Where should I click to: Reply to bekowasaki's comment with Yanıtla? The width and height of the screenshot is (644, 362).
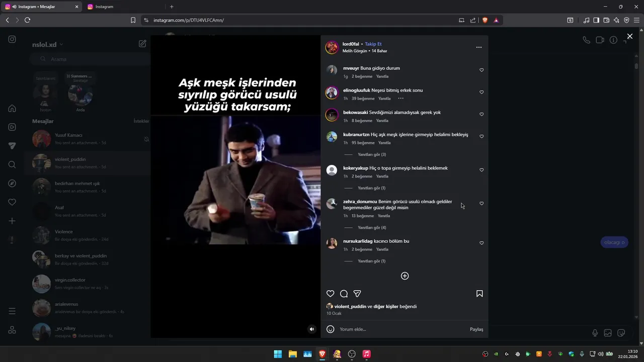point(382,121)
